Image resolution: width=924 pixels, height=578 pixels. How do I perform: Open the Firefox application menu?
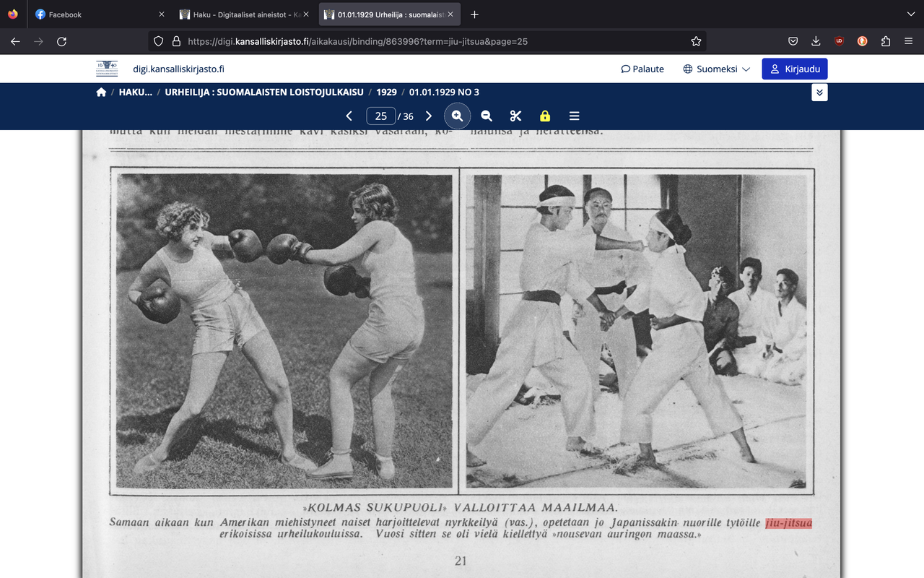(909, 41)
